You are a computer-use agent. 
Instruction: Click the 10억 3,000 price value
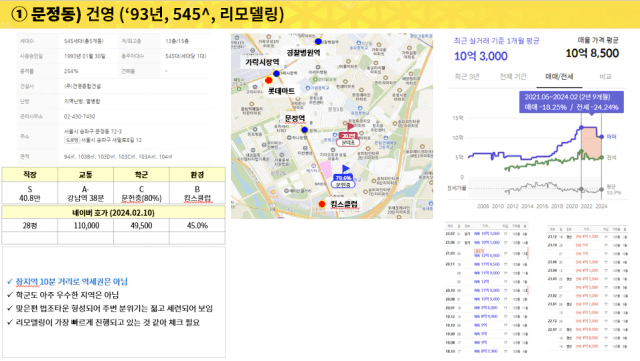click(x=481, y=56)
